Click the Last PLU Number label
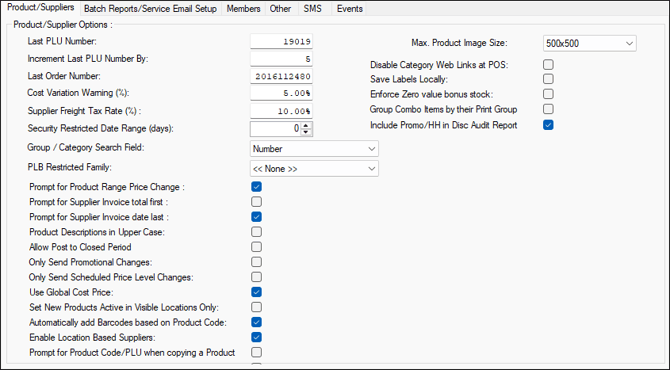This screenshot has width=670, height=370. coord(62,41)
